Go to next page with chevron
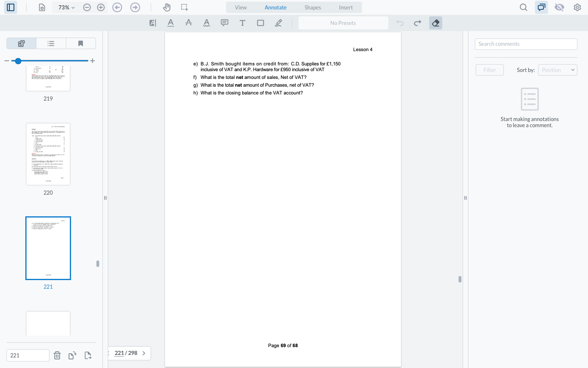The image size is (588, 368). [x=144, y=353]
